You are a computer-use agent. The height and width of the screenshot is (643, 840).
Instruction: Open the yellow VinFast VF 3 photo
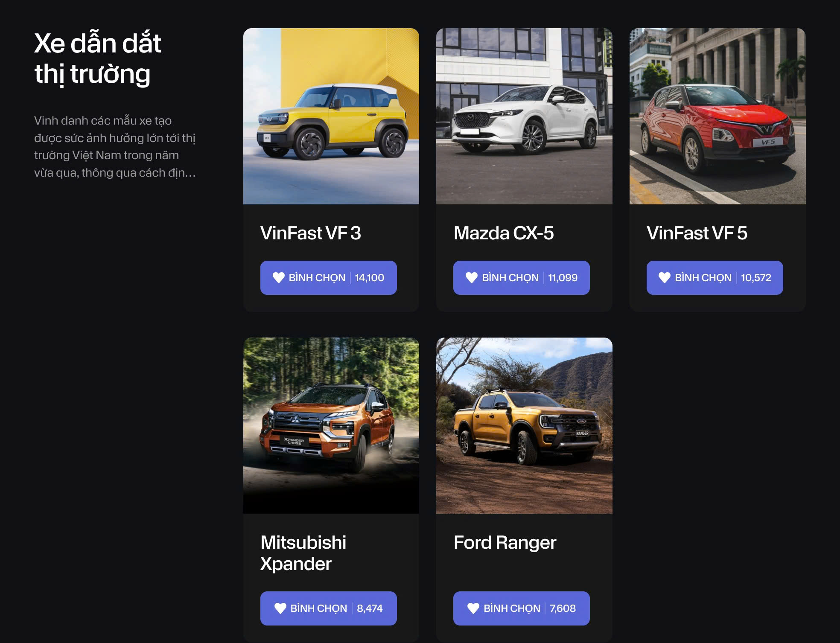tap(331, 116)
